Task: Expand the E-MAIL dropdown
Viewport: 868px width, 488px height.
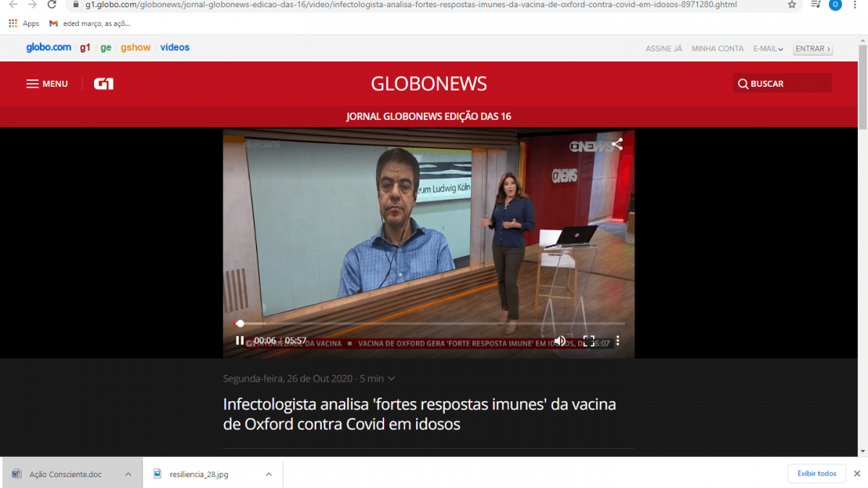Action: [x=768, y=48]
